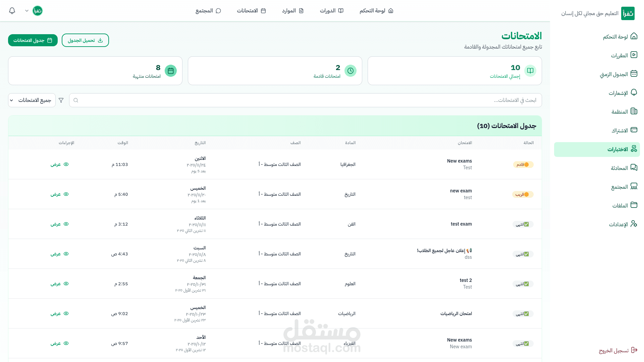Click the تسجيل الخروج logout link

point(618,350)
